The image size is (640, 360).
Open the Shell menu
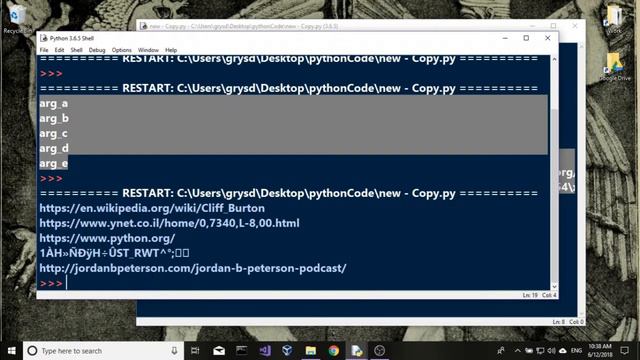[76, 50]
